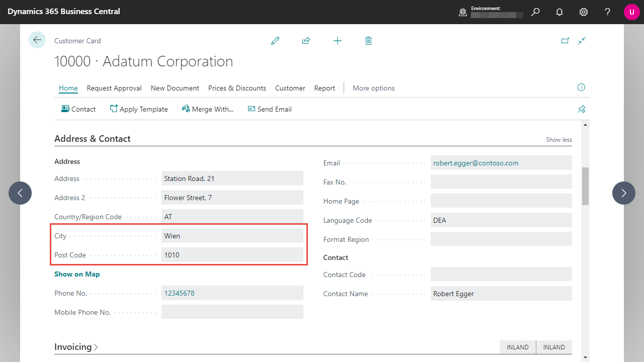This screenshot has height=362, width=644.
Task: Click the Country/Region Code field AT
Action: pyautogui.click(x=232, y=217)
